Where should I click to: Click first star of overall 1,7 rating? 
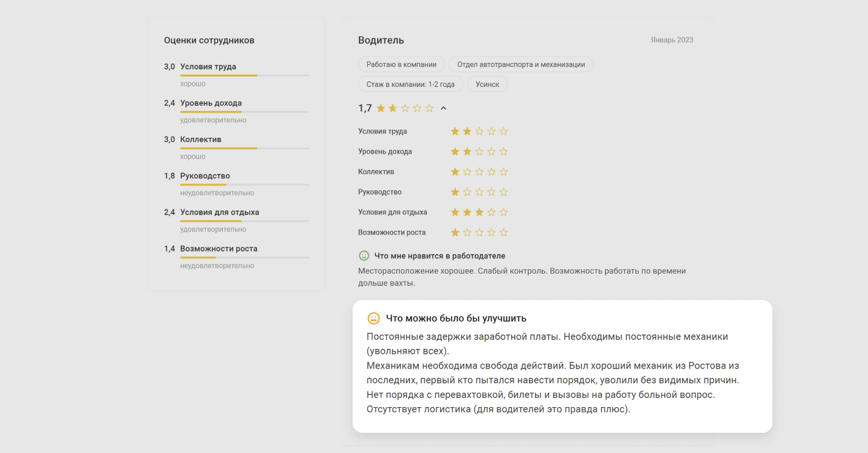pyautogui.click(x=381, y=108)
